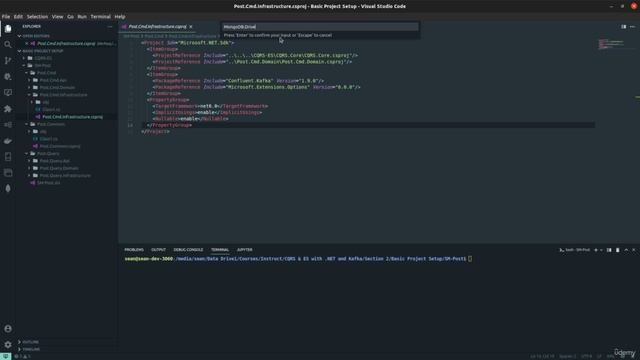This screenshot has width=640, height=360.
Task: Expand the Post.Query.Infrastructure folder
Action: (x=65, y=176)
